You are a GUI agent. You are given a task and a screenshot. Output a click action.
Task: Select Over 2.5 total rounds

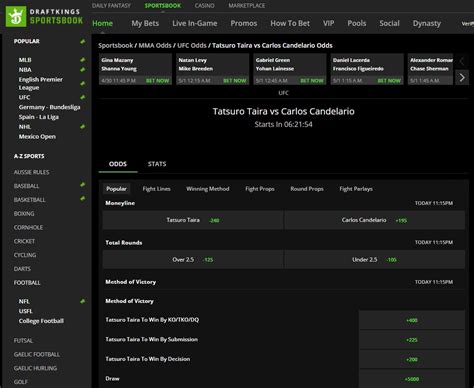coord(193,260)
